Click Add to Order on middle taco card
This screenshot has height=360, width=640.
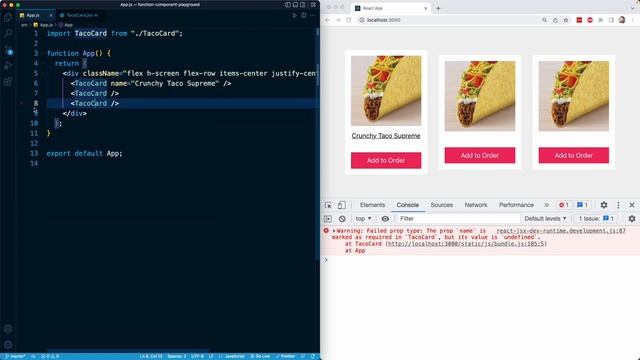pos(480,156)
